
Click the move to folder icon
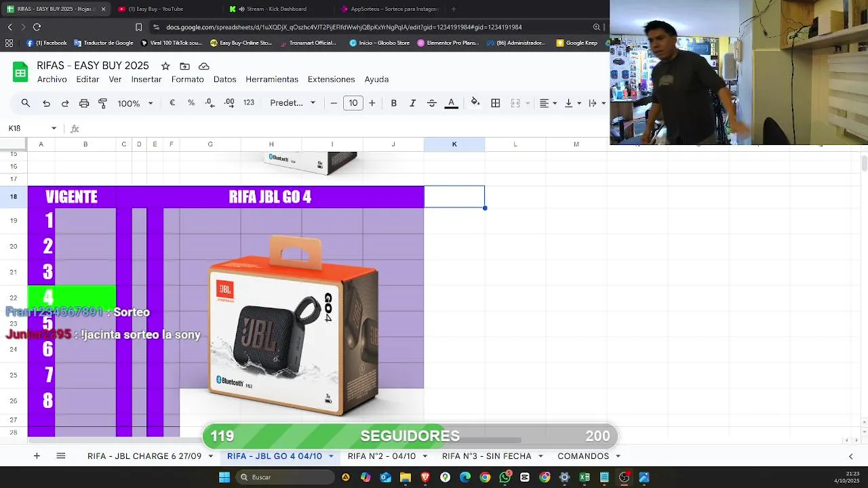click(x=184, y=66)
